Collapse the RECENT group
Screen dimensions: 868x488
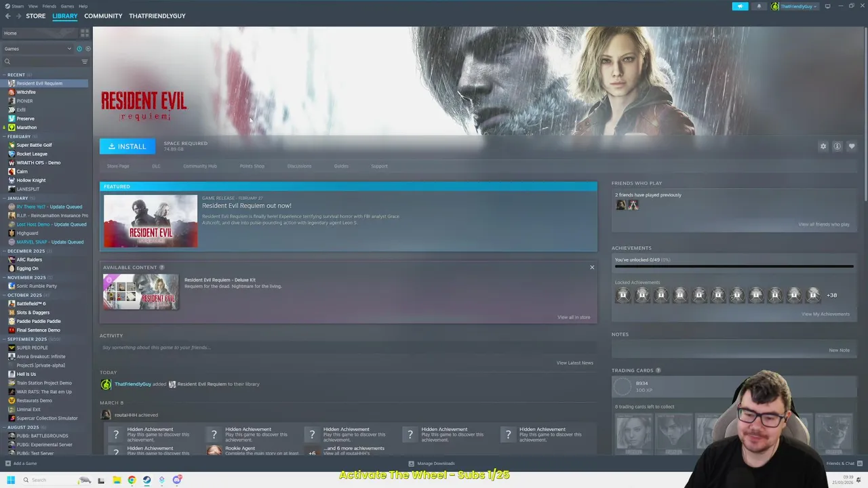[x=5, y=75]
